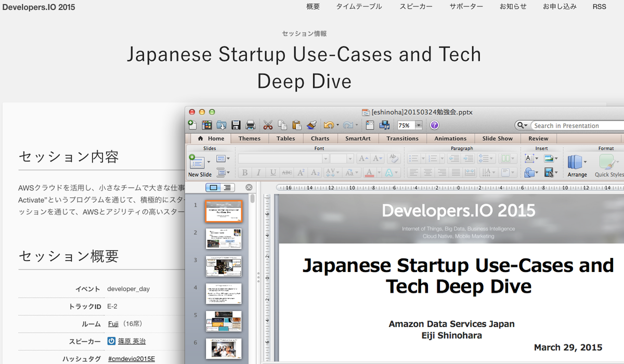Click the Redo arrow icon
Viewport: 624px width, 364px height.
[347, 125]
